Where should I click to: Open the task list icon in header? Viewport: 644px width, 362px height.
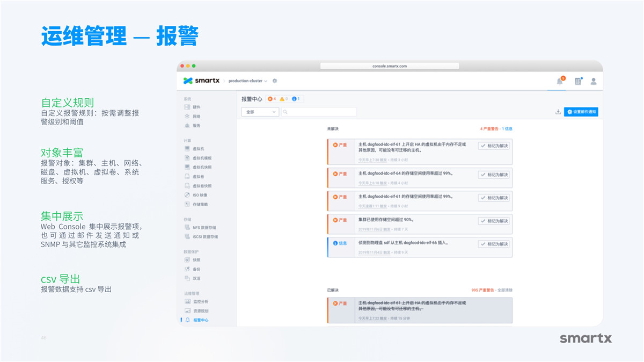point(578,81)
